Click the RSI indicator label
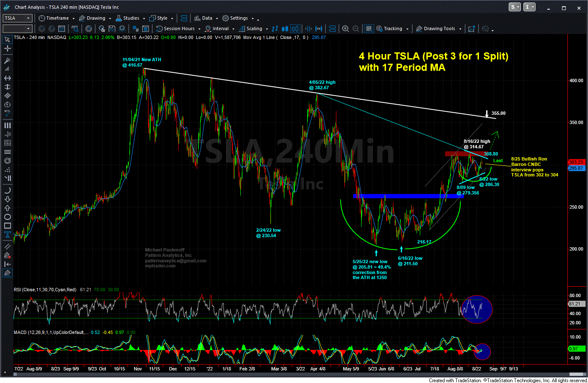This screenshot has width=588, height=383. click(x=46, y=290)
